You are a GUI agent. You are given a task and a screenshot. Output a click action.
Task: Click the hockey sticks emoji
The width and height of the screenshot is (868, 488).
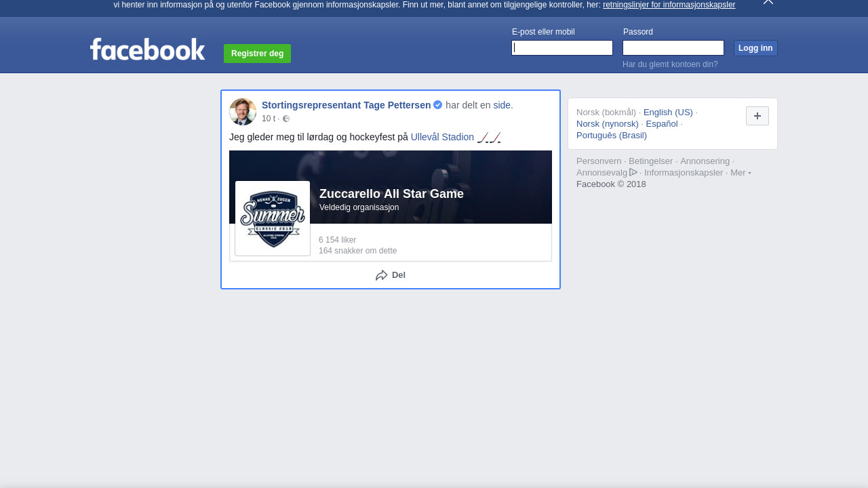pos(489,138)
